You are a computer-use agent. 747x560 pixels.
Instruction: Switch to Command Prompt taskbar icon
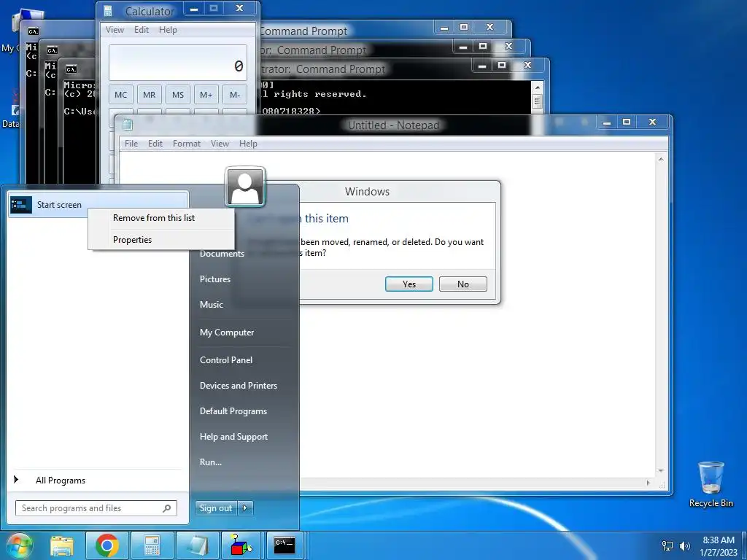[285, 545]
